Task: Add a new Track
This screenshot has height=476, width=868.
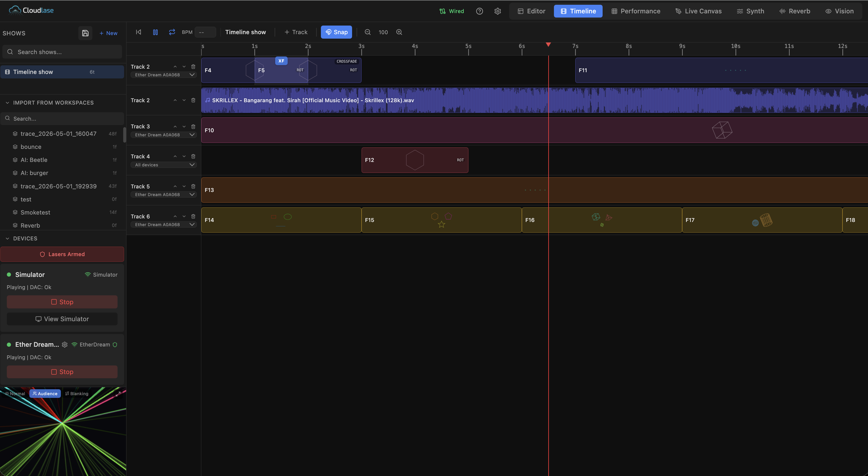Action: pos(296,32)
